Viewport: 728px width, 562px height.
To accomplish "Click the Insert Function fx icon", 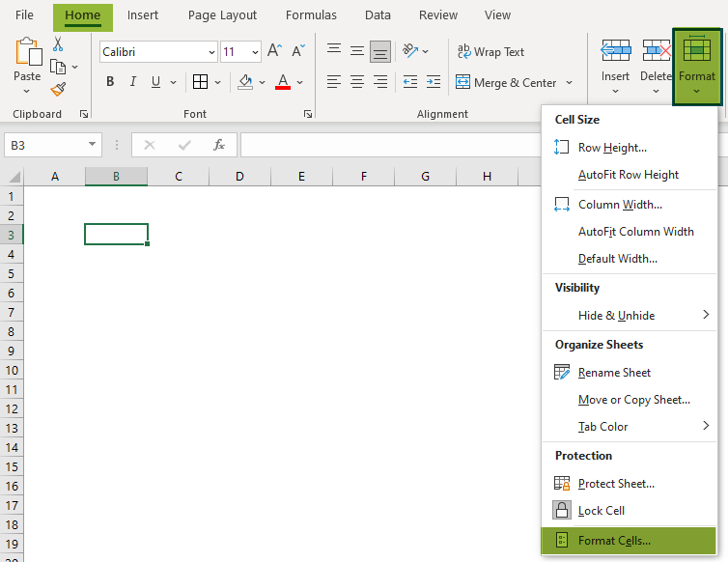I will 219,145.
